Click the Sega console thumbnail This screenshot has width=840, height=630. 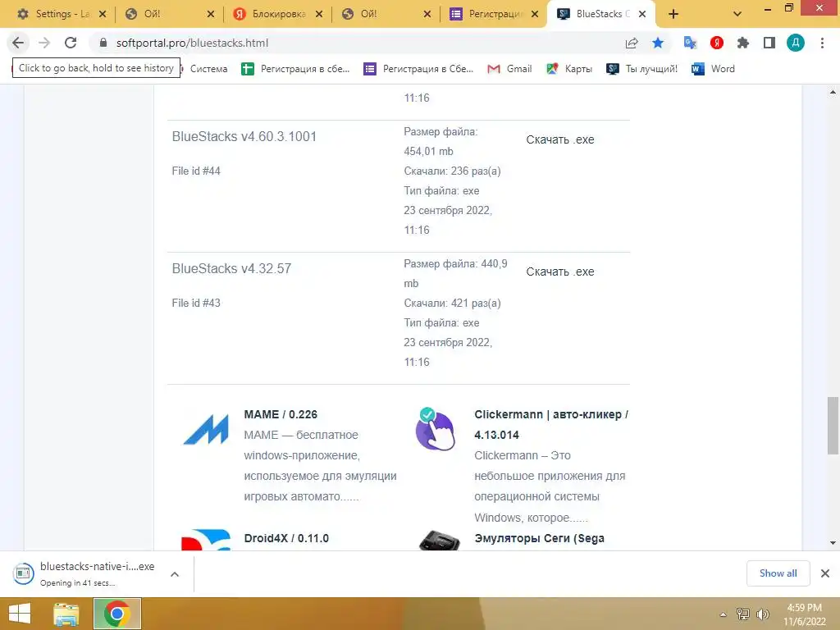440,541
